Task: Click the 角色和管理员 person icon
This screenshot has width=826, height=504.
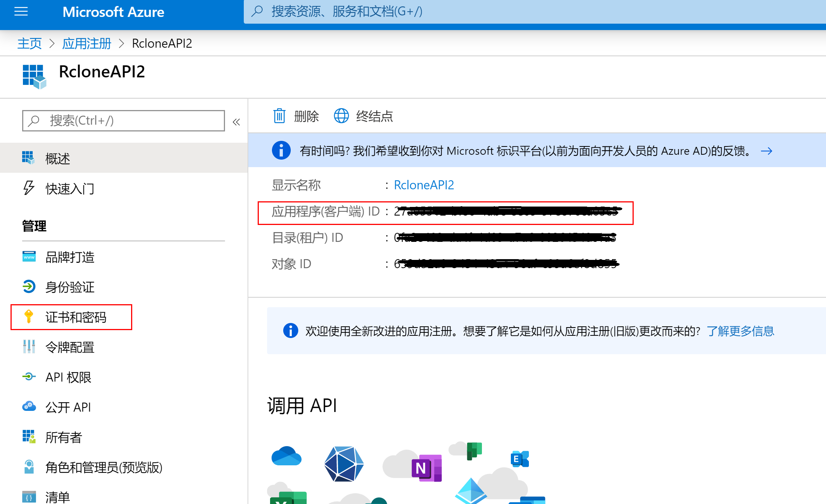Action: point(29,467)
